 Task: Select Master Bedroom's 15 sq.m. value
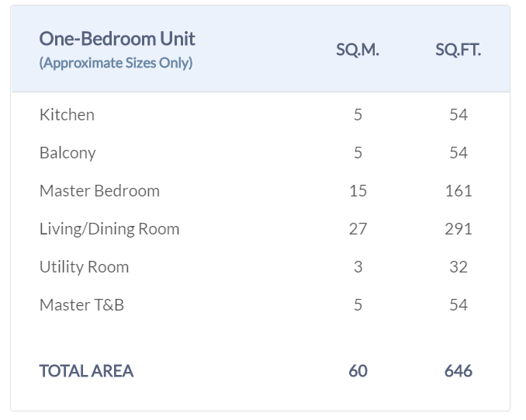tap(358, 190)
